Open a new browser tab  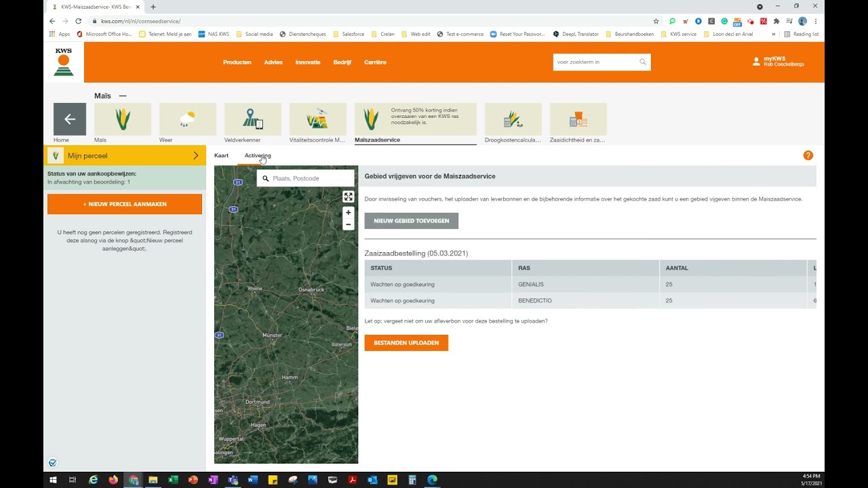[153, 7]
